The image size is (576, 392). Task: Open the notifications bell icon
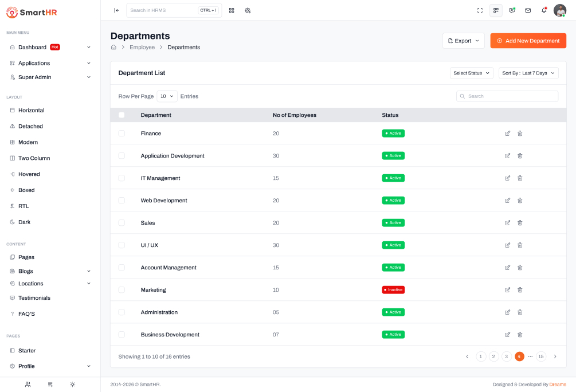pos(544,10)
